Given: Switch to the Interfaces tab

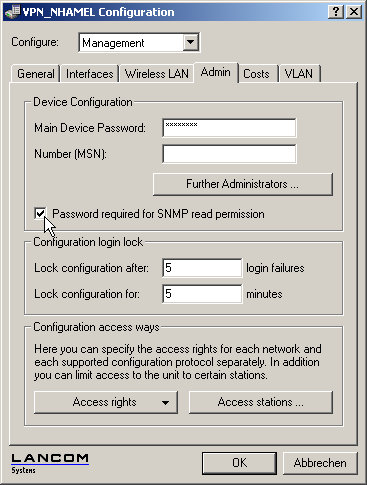Looking at the screenshot, I should point(90,74).
